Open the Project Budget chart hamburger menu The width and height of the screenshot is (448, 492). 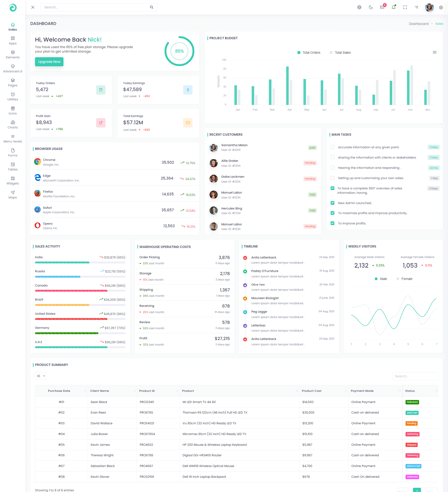(x=434, y=52)
